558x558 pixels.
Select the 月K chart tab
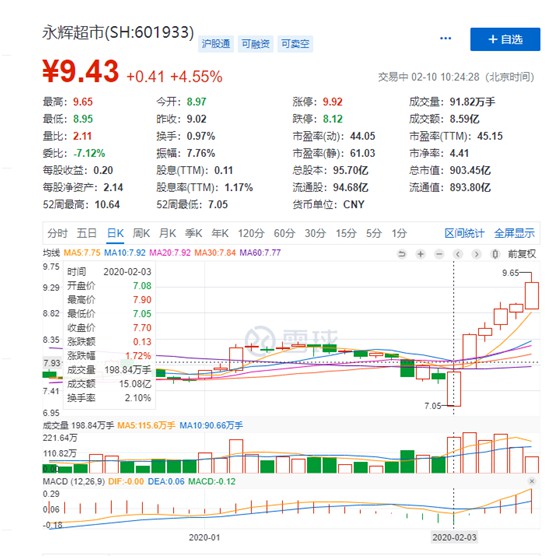click(x=168, y=233)
